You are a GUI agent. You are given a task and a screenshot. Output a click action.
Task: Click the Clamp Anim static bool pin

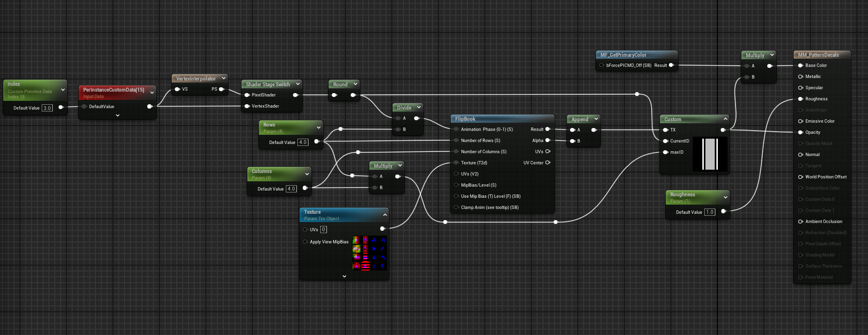click(x=456, y=207)
